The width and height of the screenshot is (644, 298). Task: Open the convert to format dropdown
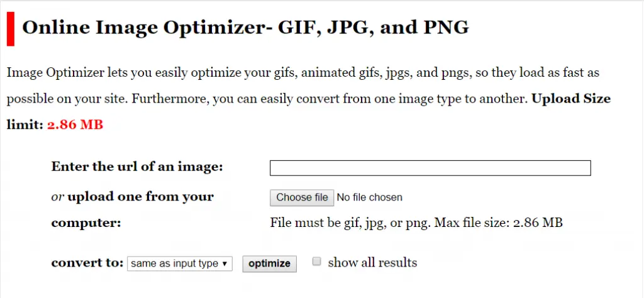(x=179, y=263)
